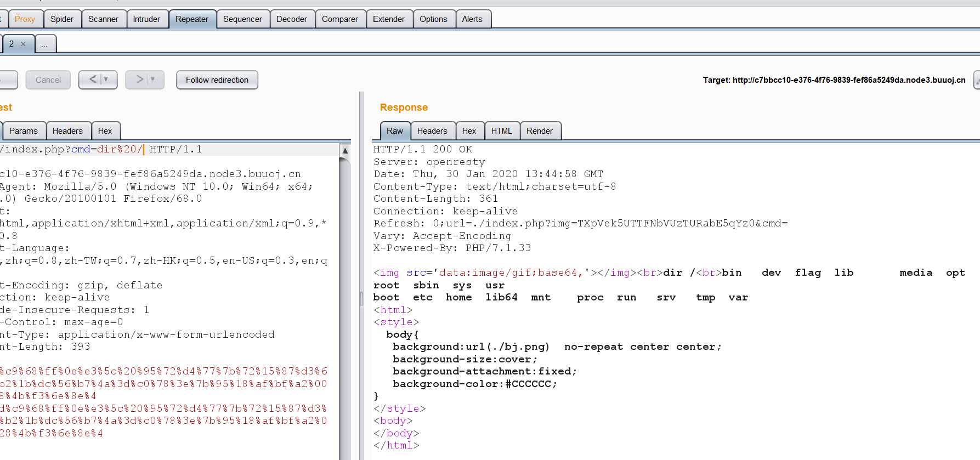Open the forward-history dropdown arrow
The image size is (980, 460).
click(153, 79)
